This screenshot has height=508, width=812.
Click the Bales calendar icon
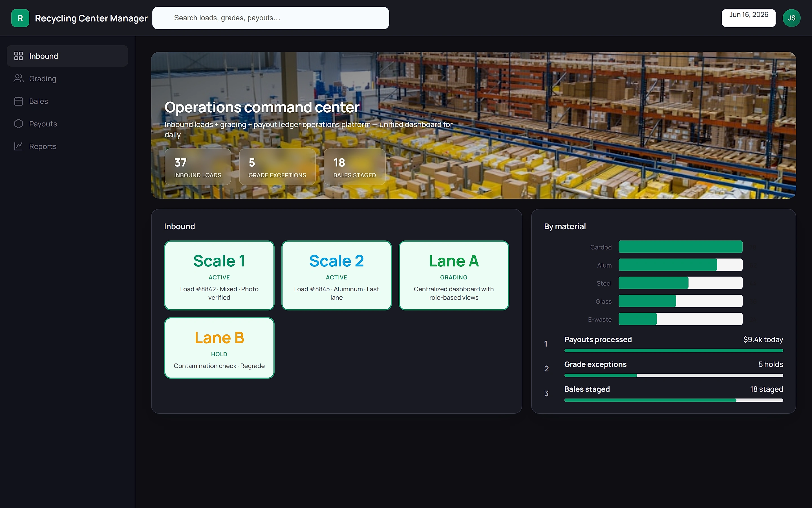pos(18,101)
